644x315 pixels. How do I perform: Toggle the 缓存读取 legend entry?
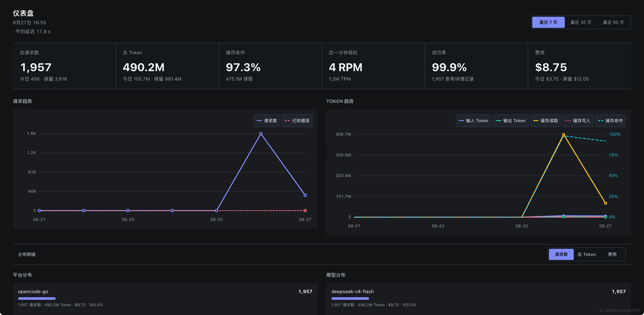pyautogui.click(x=546, y=121)
